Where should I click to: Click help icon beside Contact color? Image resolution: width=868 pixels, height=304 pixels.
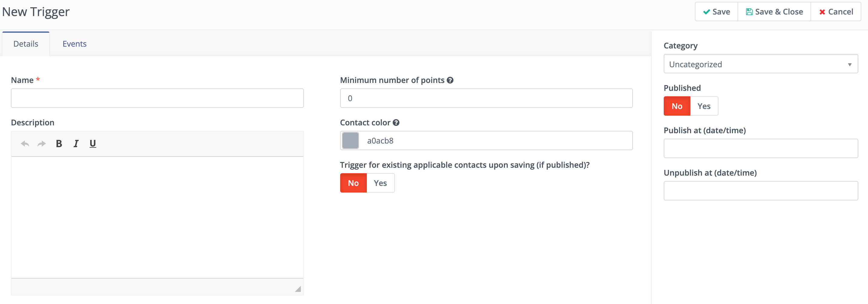[396, 123]
